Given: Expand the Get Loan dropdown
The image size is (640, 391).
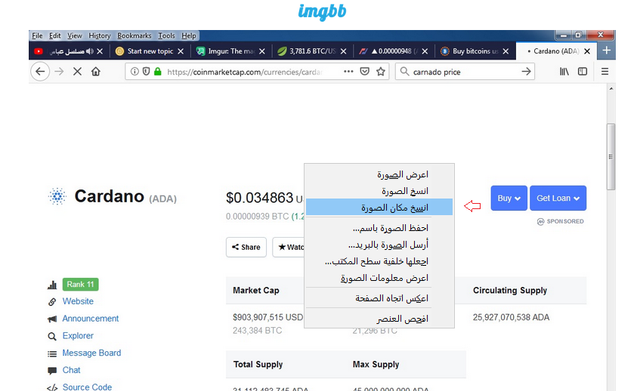Looking at the screenshot, I should 558,198.
